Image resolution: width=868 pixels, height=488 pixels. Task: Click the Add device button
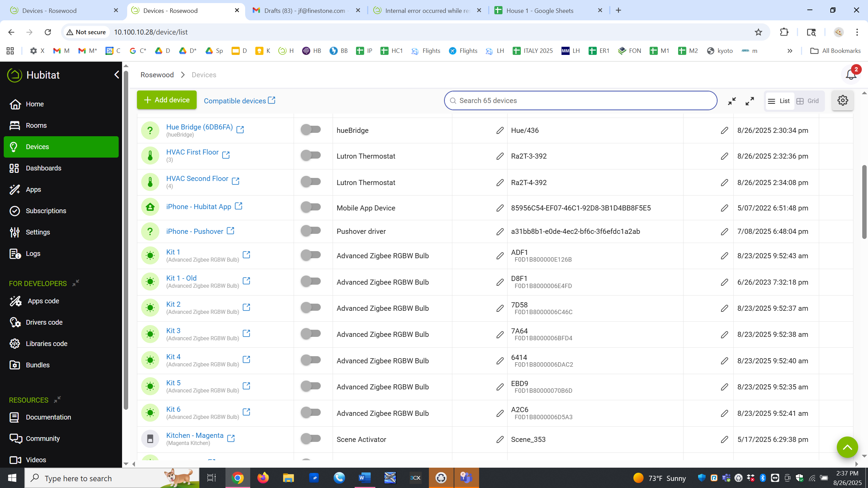tap(166, 100)
